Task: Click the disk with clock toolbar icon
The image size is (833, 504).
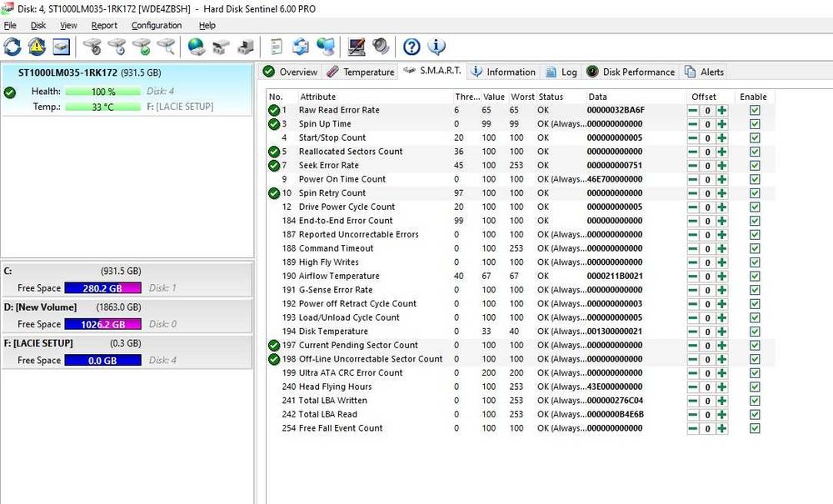Action: [x=117, y=47]
